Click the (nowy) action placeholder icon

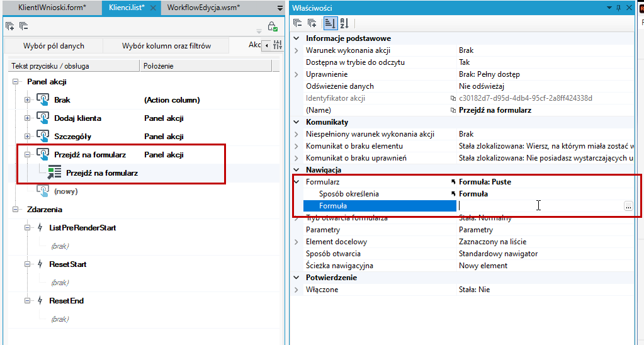pyautogui.click(x=43, y=191)
